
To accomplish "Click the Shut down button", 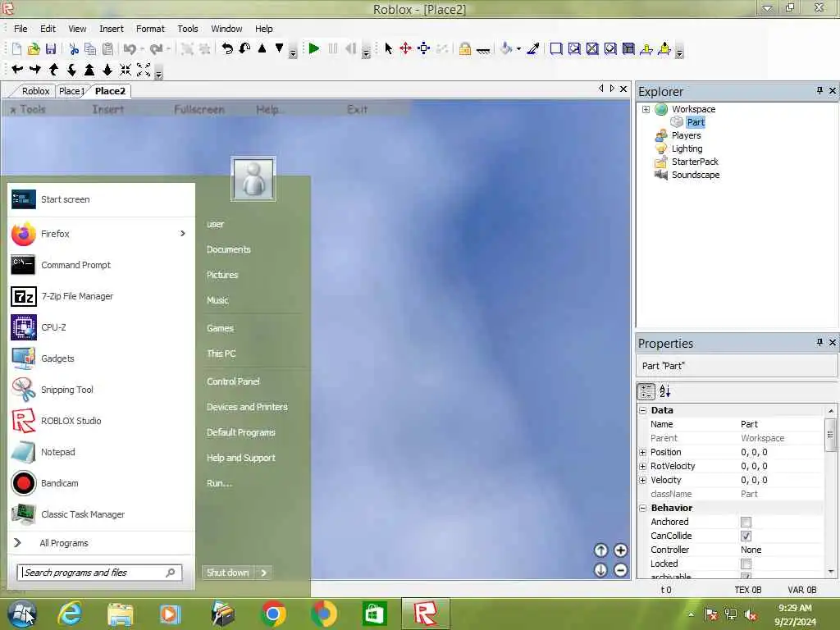I will pyautogui.click(x=228, y=573).
